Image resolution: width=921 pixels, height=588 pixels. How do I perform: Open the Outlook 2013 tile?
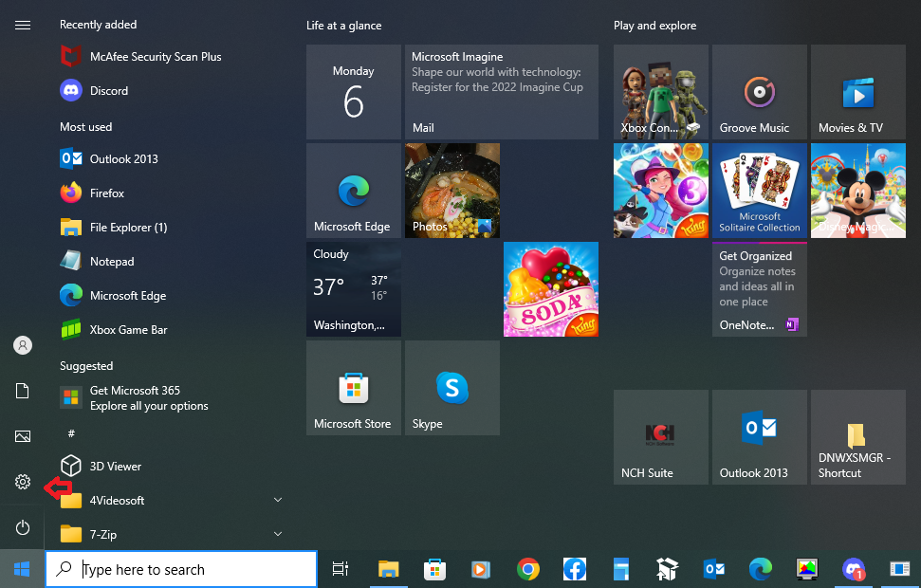point(760,437)
